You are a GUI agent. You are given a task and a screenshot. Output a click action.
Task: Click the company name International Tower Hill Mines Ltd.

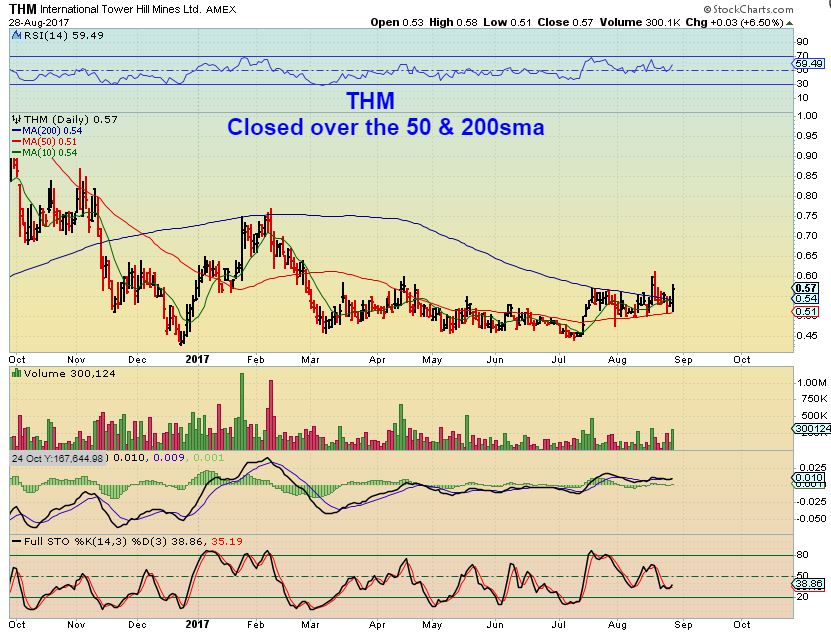pos(120,10)
